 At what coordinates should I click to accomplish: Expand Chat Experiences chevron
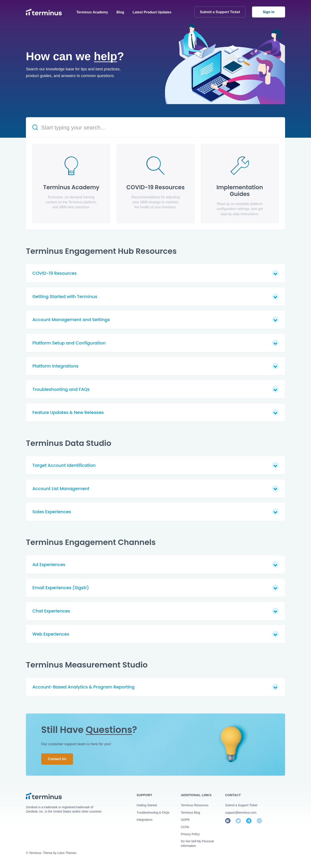tap(275, 611)
